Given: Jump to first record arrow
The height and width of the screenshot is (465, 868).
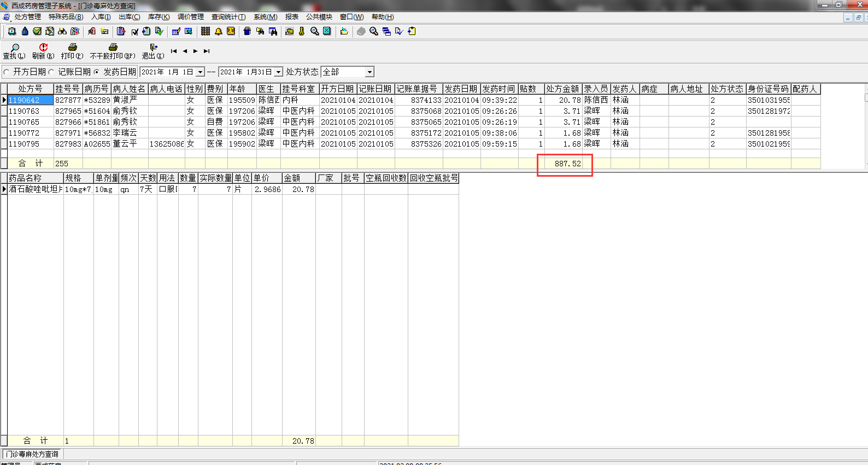Looking at the screenshot, I should [x=174, y=51].
